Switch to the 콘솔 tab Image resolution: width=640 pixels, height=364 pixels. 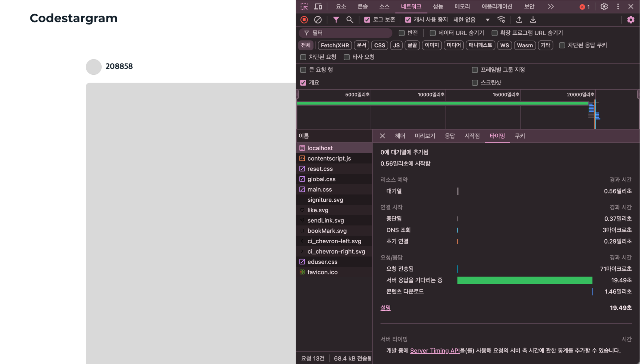(x=362, y=6)
